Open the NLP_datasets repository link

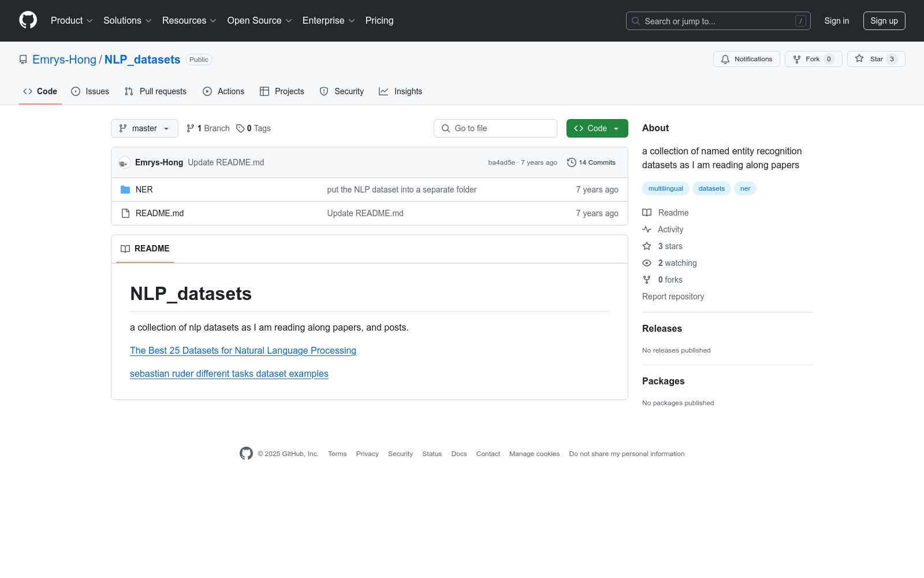[x=143, y=60]
